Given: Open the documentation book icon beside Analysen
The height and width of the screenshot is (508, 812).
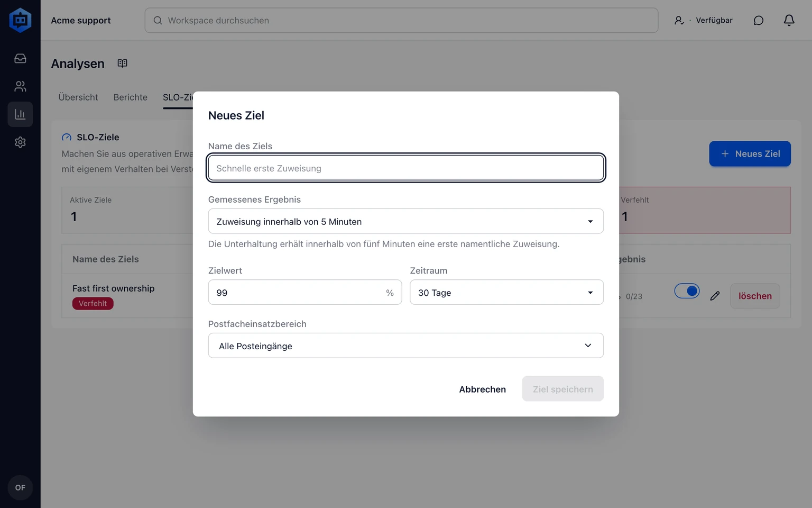Looking at the screenshot, I should click(x=122, y=63).
